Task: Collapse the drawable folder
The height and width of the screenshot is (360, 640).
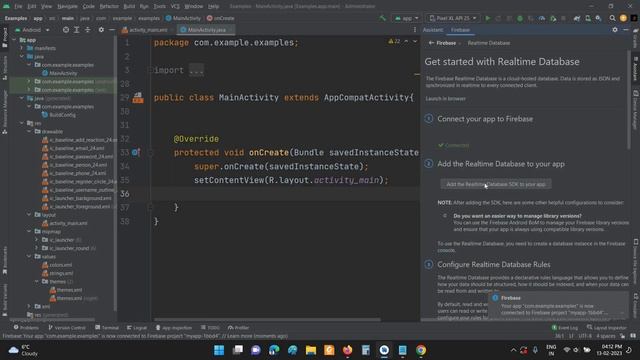Action: pyautogui.click(x=29, y=131)
